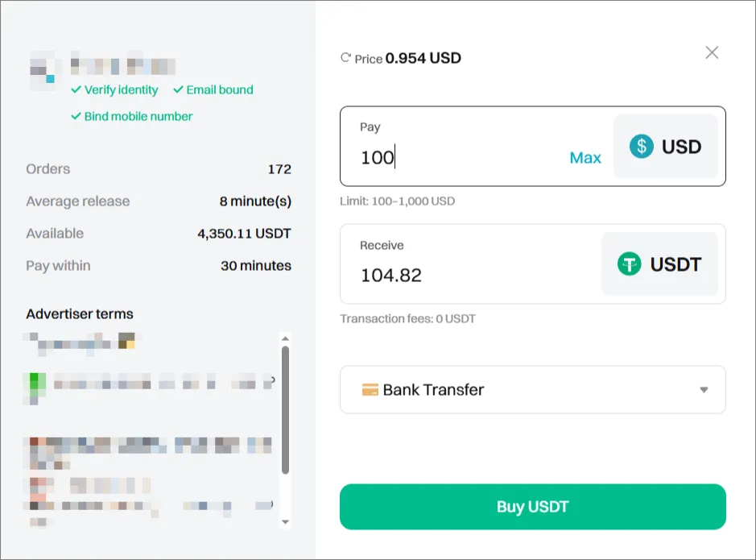This screenshot has width=756, height=560.
Task: Click the Email bound checkmark icon
Action: pyautogui.click(x=176, y=89)
